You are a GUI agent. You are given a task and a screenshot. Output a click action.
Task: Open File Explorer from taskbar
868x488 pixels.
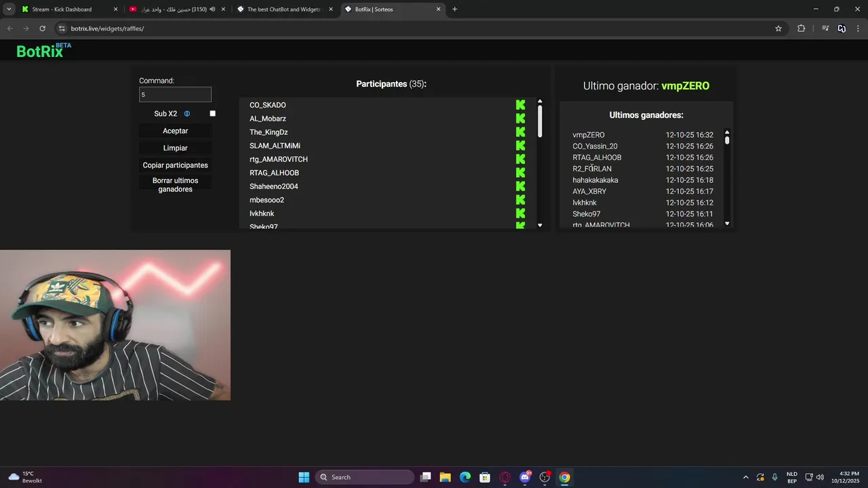pos(445,477)
